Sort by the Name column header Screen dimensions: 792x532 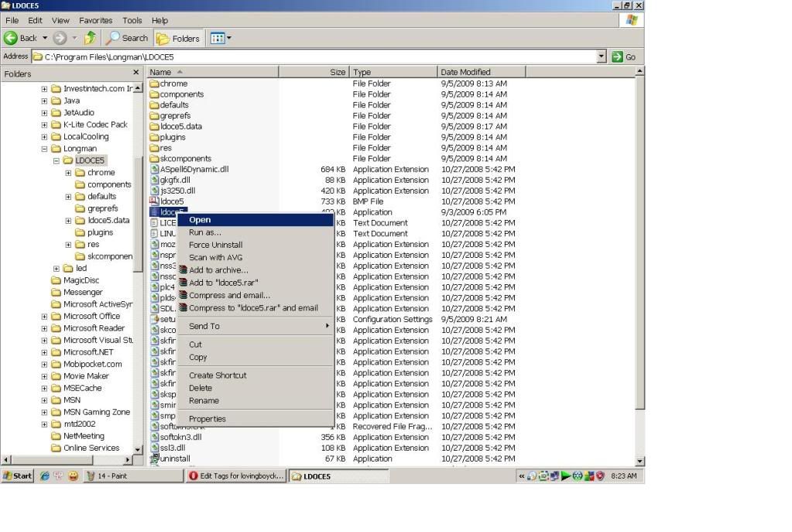(213, 72)
